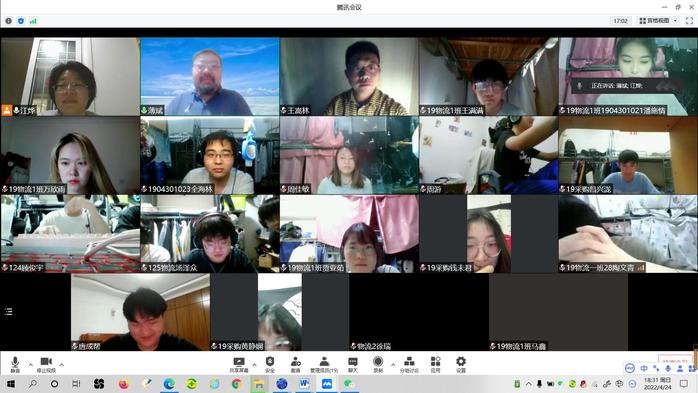
Task: Expand the camera options arrow
Action: click(62, 365)
